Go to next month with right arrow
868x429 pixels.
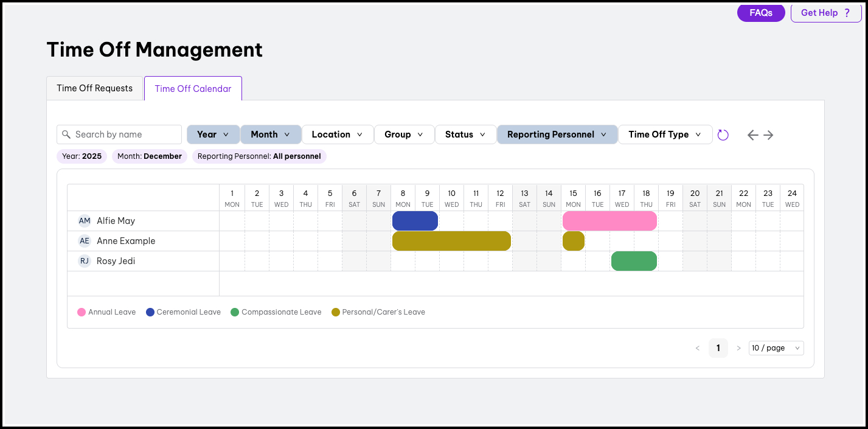[769, 135]
